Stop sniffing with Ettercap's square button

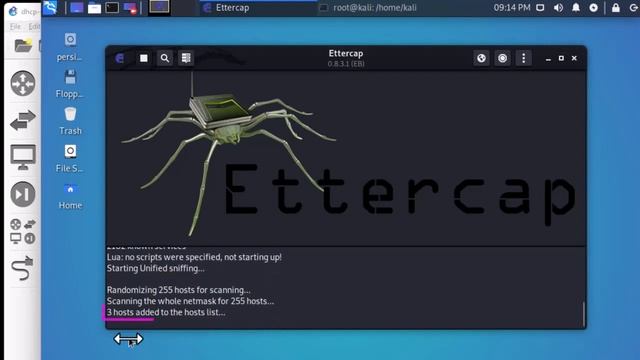tap(144, 58)
